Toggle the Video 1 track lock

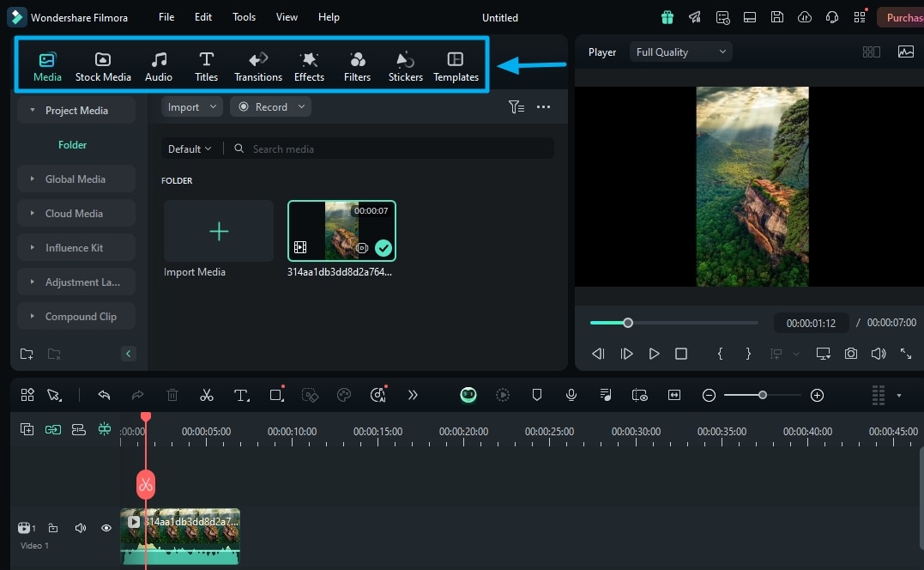tap(53, 528)
